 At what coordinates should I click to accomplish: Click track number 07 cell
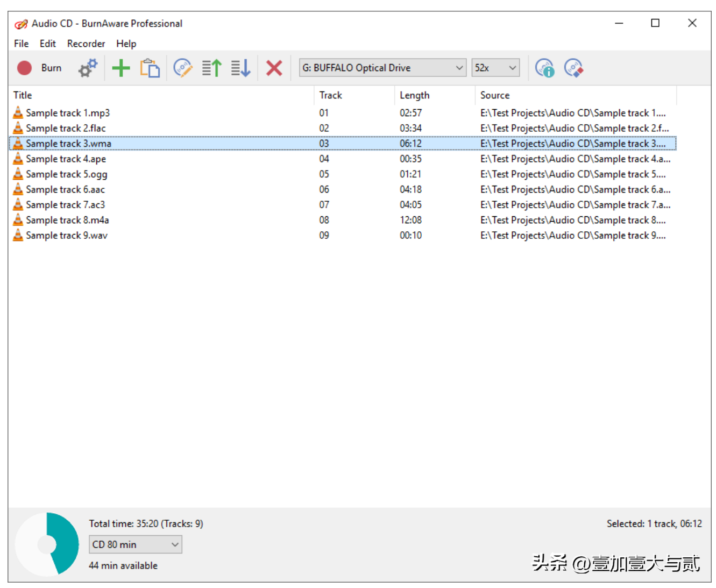click(x=324, y=204)
